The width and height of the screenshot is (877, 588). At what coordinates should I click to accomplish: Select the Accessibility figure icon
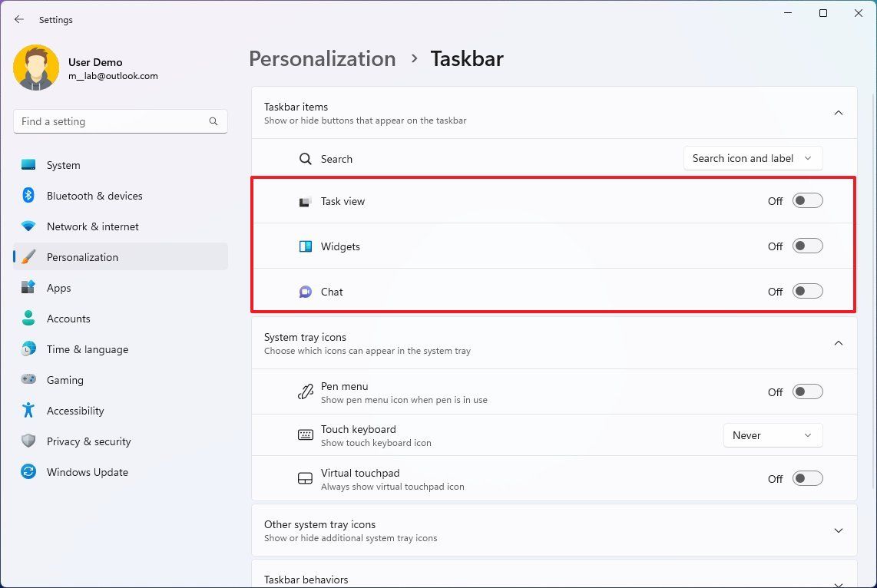click(28, 411)
